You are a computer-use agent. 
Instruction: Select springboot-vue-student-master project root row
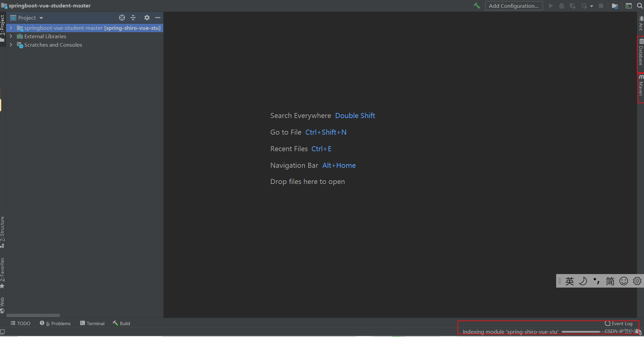click(84, 28)
